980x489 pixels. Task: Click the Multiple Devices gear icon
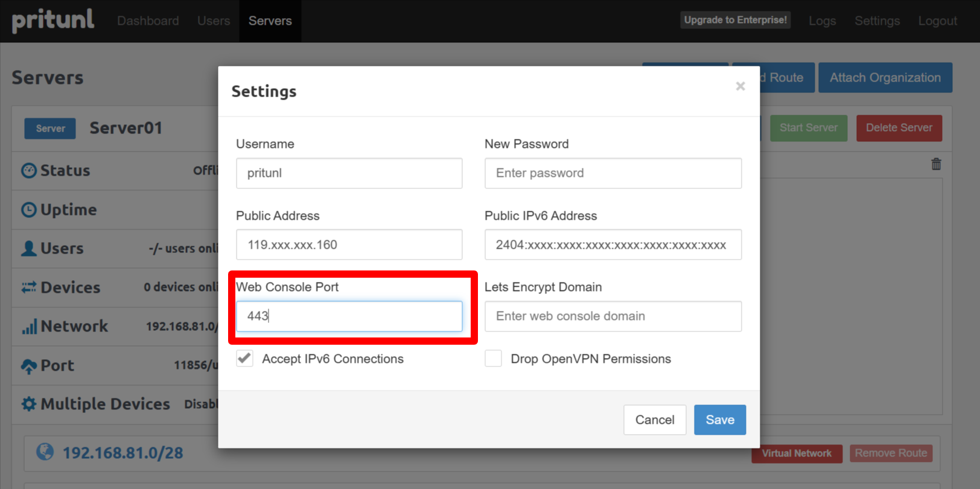tap(29, 404)
